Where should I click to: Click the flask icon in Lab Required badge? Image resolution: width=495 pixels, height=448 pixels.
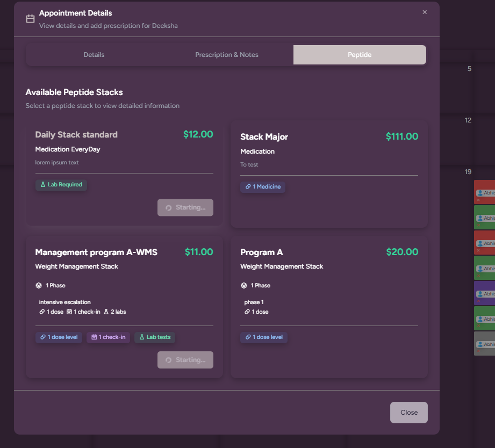[43, 185]
